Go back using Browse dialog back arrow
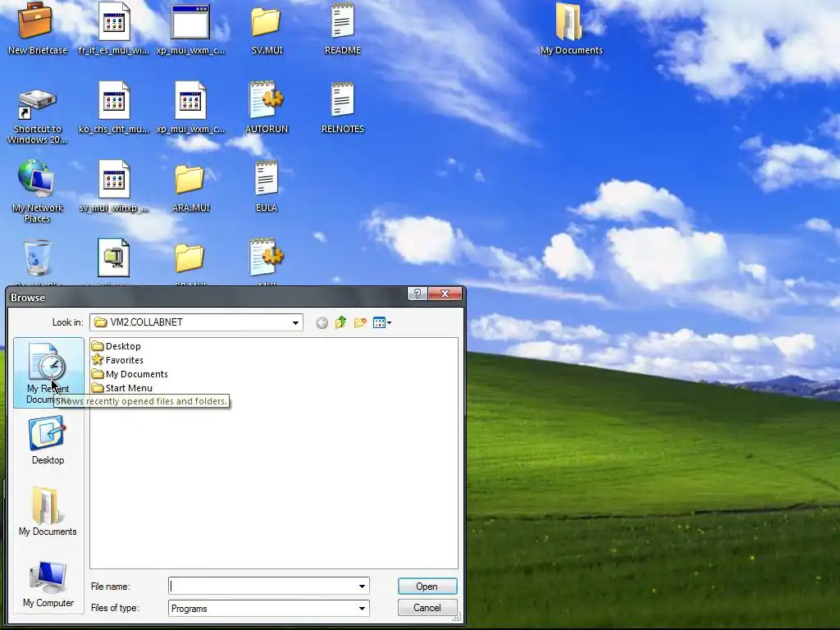 [322, 322]
